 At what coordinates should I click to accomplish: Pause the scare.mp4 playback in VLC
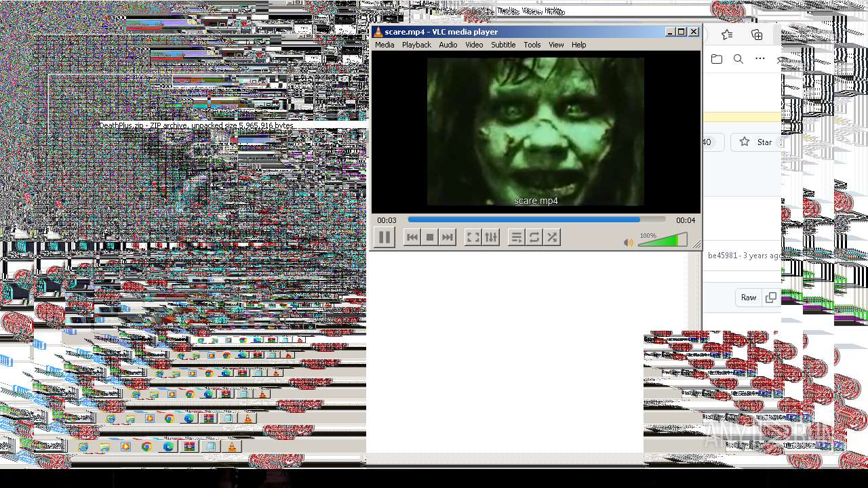(384, 237)
